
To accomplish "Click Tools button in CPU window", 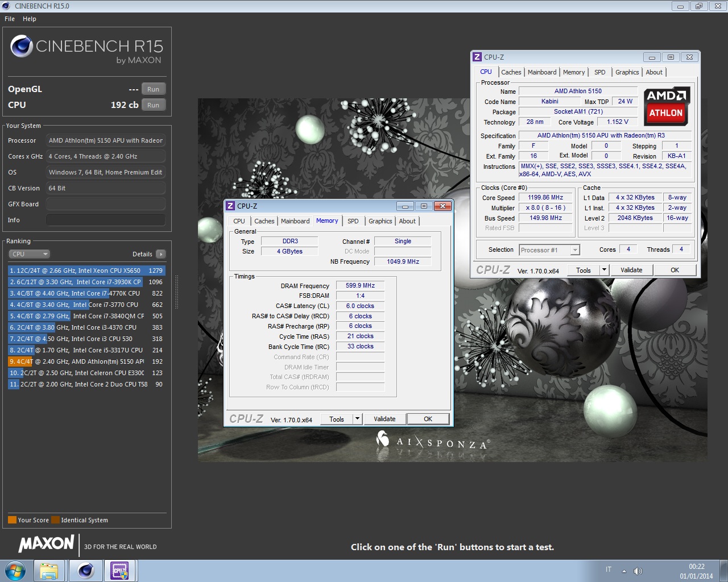I will (584, 270).
